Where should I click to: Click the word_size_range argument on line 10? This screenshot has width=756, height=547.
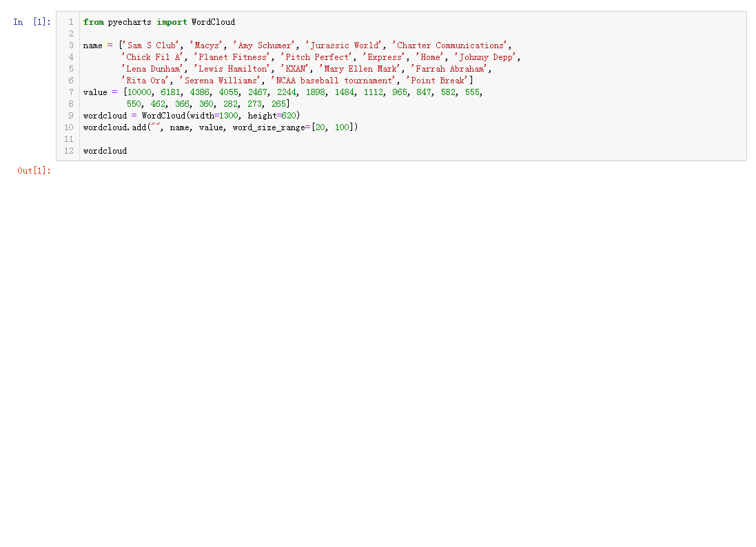click(x=269, y=127)
